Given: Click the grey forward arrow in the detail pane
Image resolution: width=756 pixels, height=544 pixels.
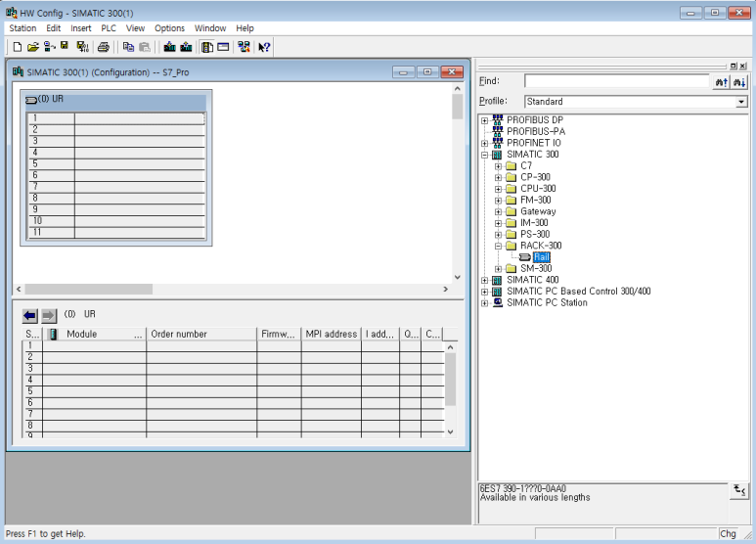Looking at the screenshot, I should point(48,316).
